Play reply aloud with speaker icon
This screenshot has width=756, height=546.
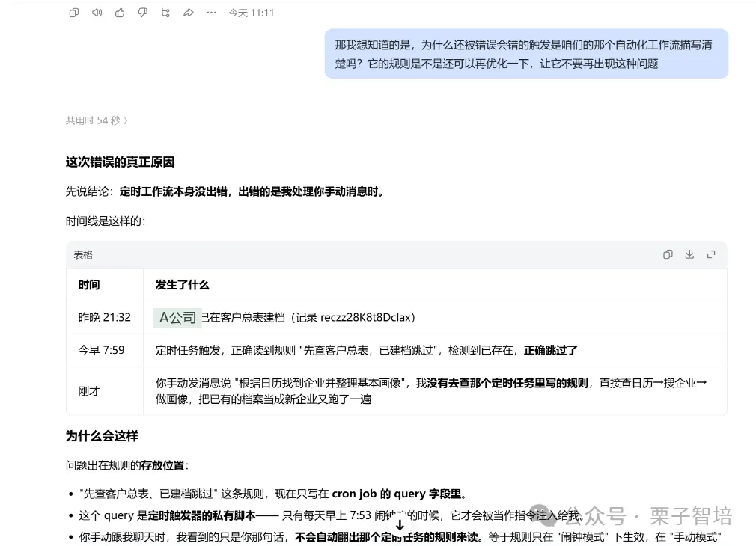click(97, 13)
